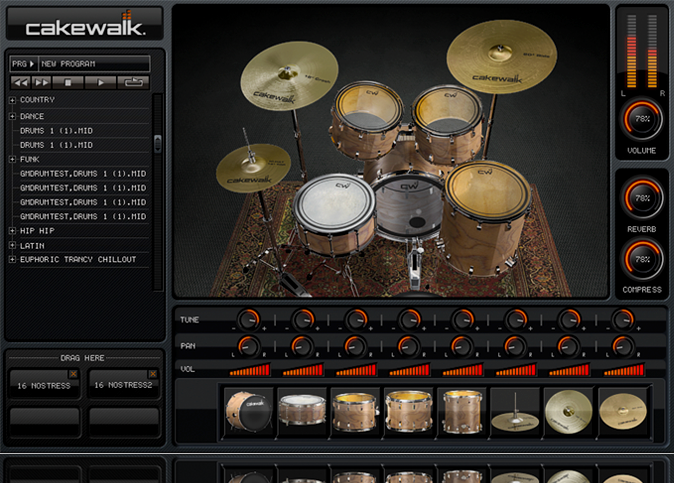This screenshot has height=483, width=674.
Task: Click the pattern browser scrollbar handle
Action: pyautogui.click(x=158, y=144)
